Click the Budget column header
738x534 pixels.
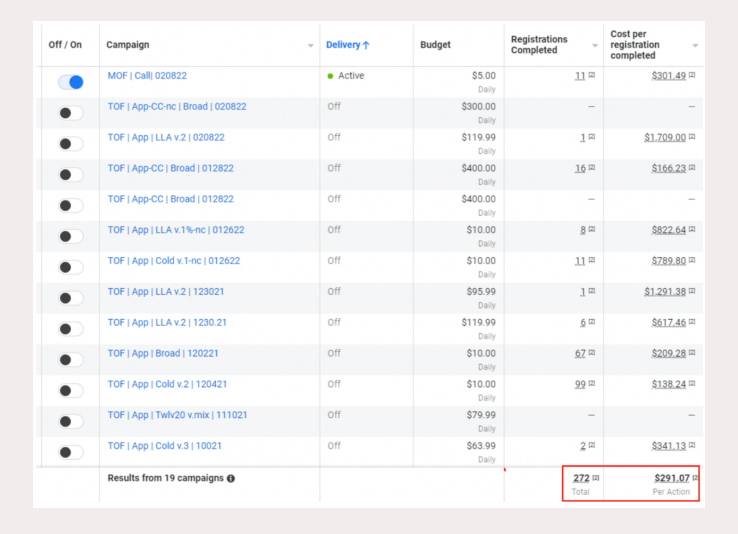pos(435,45)
